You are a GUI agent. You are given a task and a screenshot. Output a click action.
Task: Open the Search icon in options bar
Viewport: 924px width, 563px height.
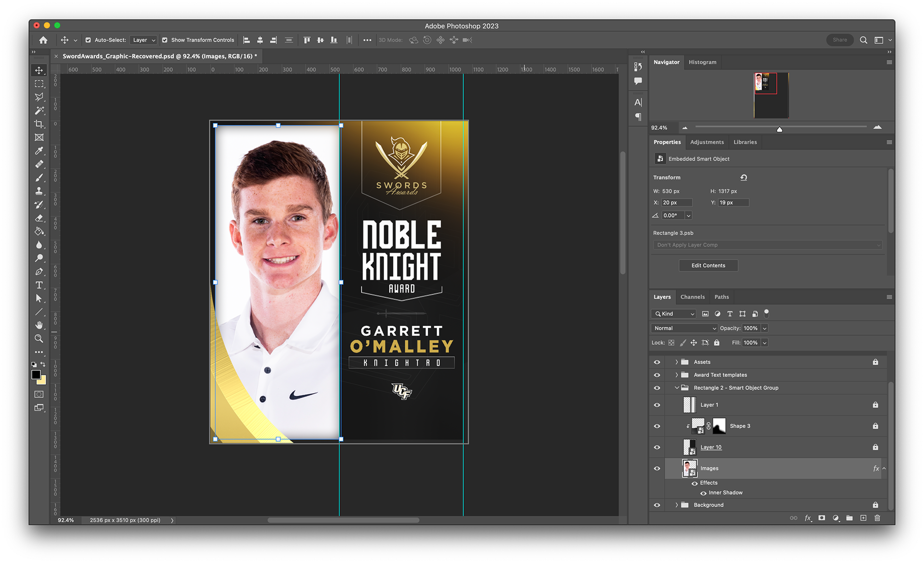[863, 40]
